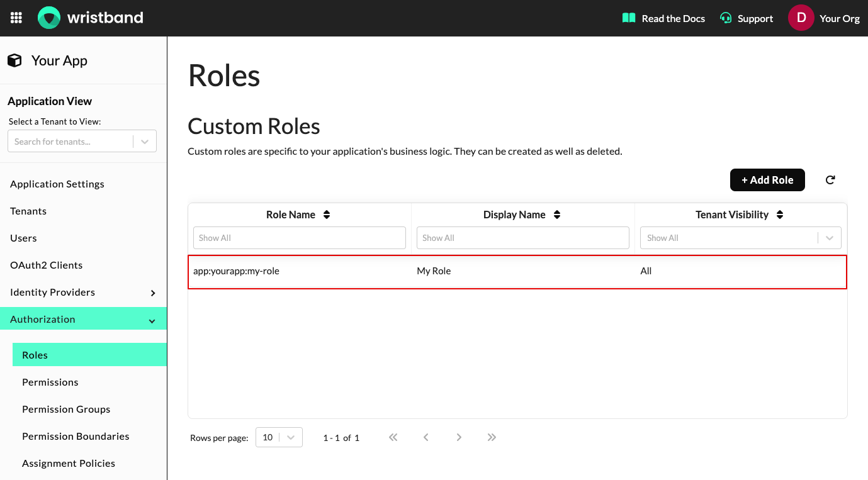868x480 pixels.
Task: Navigate to Assignment Policies
Action: pyautogui.click(x=69, y=463)
